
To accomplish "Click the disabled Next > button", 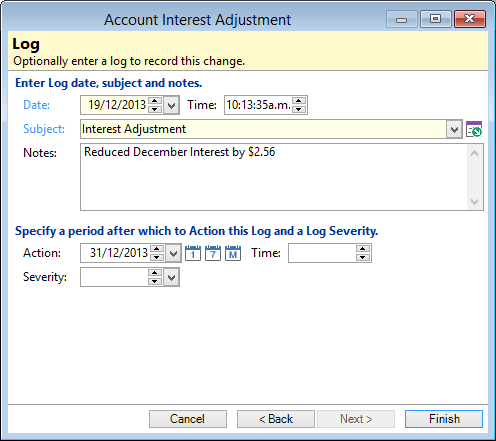I will click(x=356, y=419).
